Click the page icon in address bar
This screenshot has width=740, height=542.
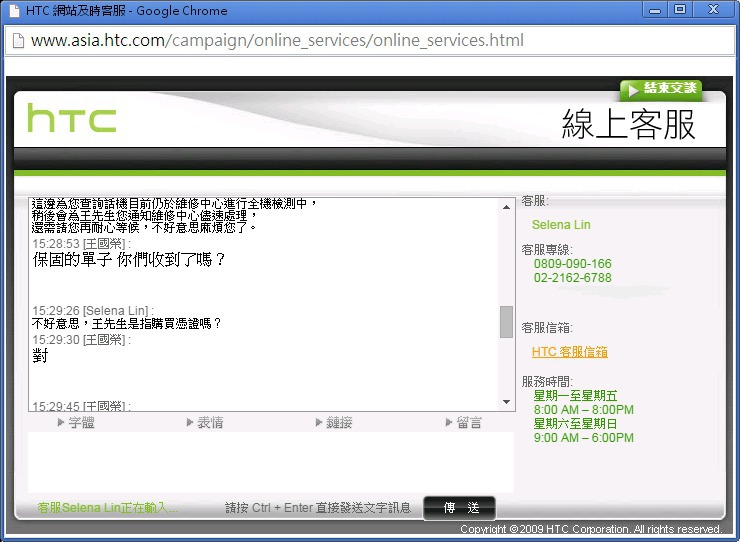18,41
